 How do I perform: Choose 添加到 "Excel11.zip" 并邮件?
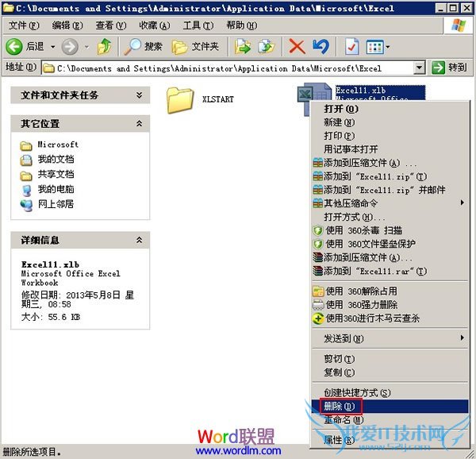(390, 190)
